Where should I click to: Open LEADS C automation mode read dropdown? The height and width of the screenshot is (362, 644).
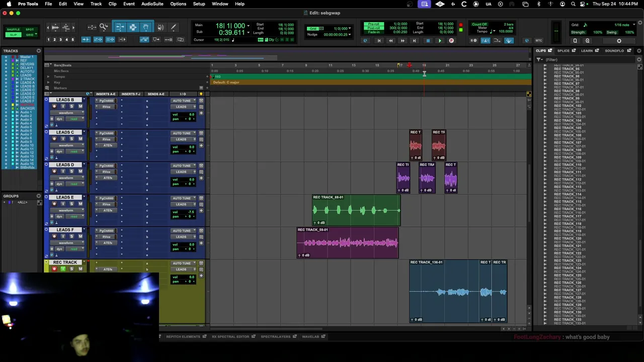point(73,151)
